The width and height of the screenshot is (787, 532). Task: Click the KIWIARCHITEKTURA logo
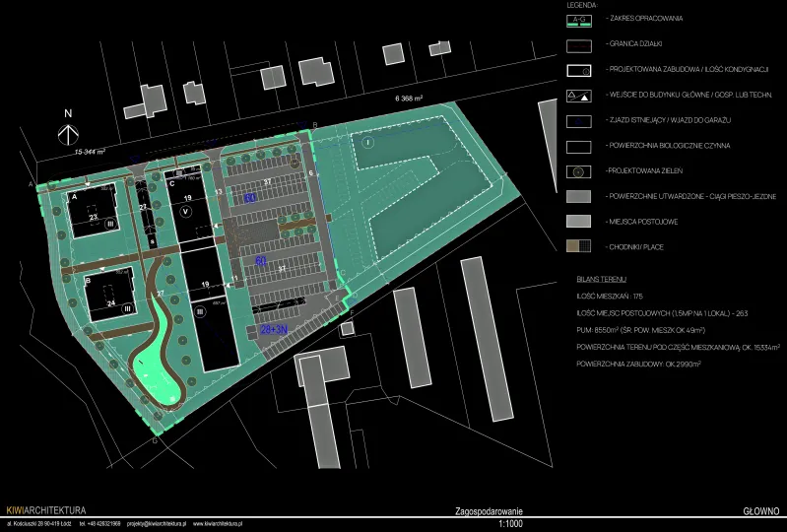[45, 510]
